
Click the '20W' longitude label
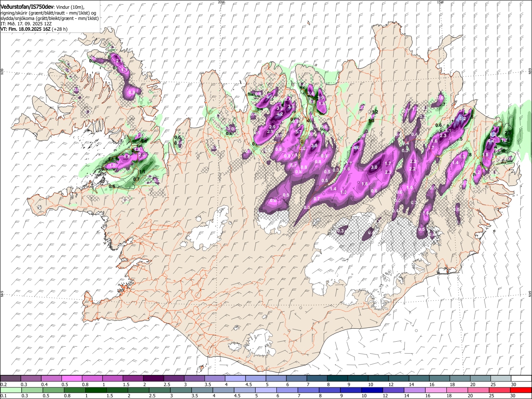[x=221, y=2]
